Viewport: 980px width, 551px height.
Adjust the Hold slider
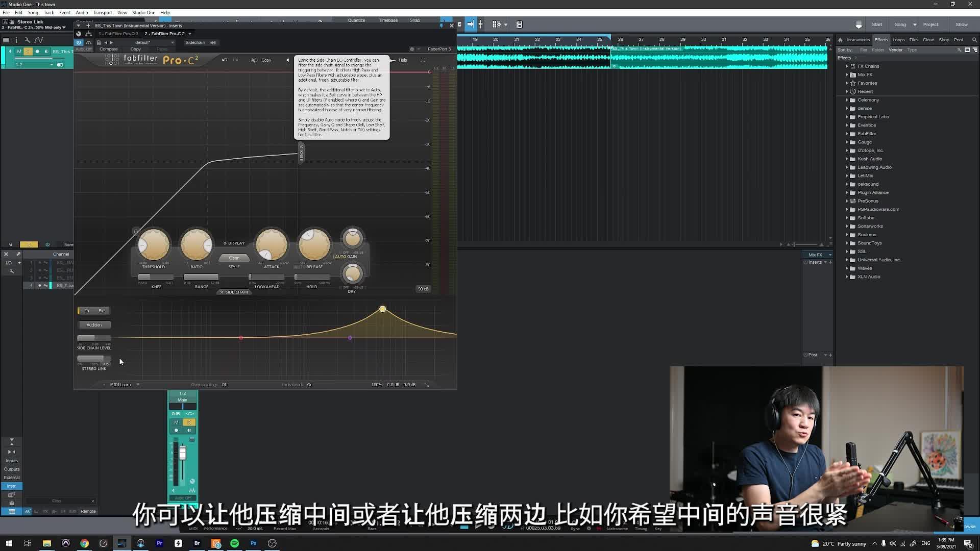click(312, 277)
